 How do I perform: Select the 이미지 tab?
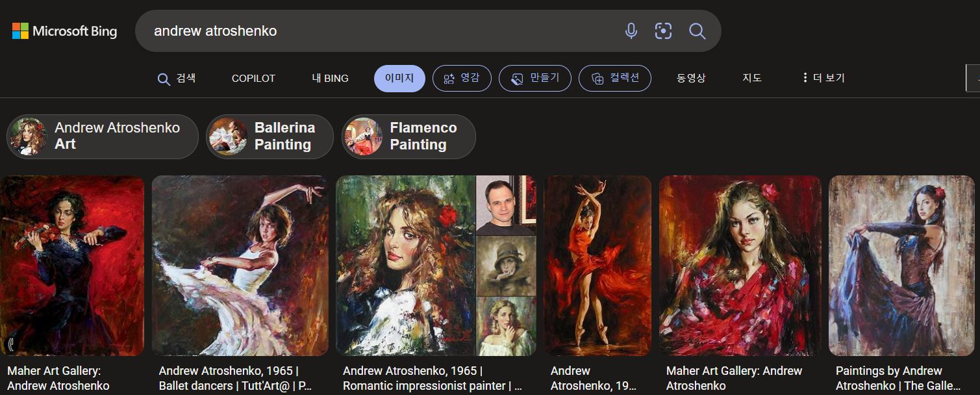[x=399, y=79]
